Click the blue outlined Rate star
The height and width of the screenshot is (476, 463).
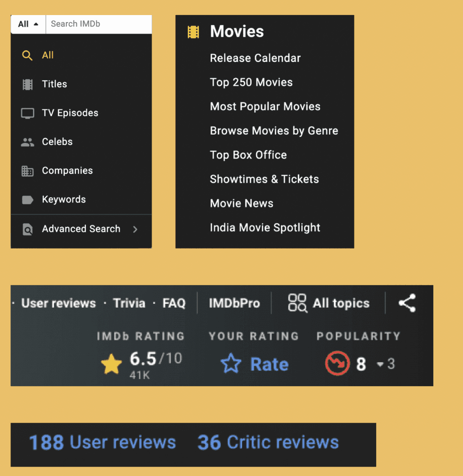230,363
